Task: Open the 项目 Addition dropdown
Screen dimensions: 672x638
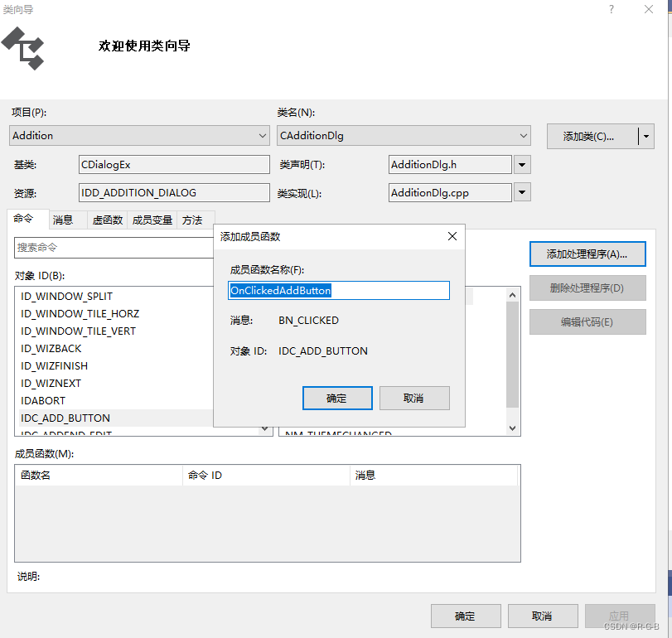Action: point(139,135)
